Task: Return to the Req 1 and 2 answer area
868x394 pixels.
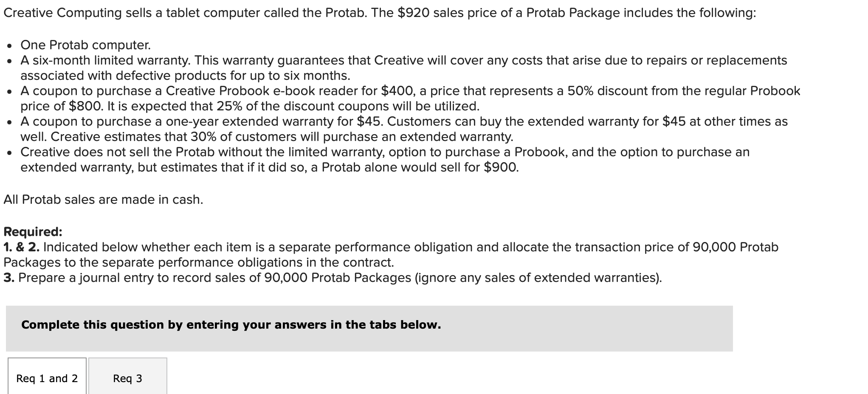Action: click(47, 377)
